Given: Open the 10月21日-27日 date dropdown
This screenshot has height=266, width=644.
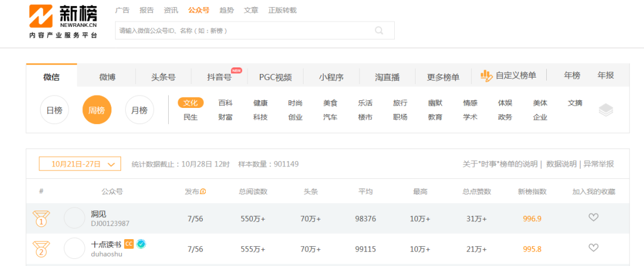Looking at the screenshot, I should click(x=80, y=164).
